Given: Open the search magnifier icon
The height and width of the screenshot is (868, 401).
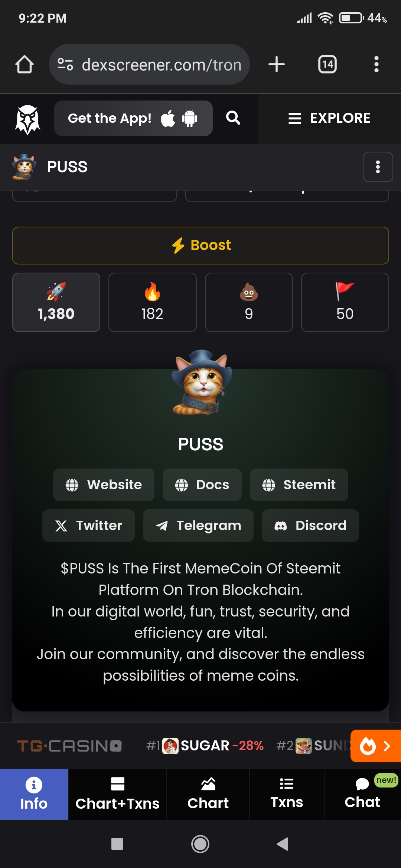Looking at the screenshot, I should coord(233,118).
